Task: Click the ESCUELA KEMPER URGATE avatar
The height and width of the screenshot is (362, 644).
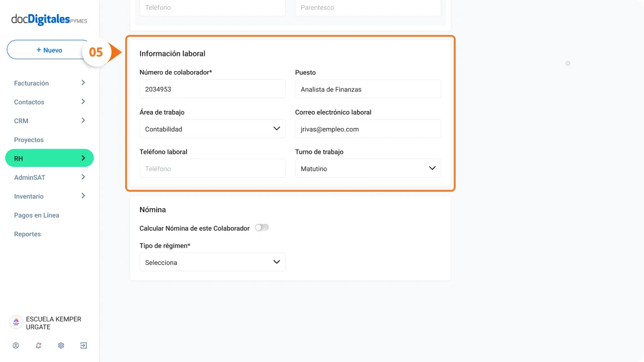Action: point(16,322)
